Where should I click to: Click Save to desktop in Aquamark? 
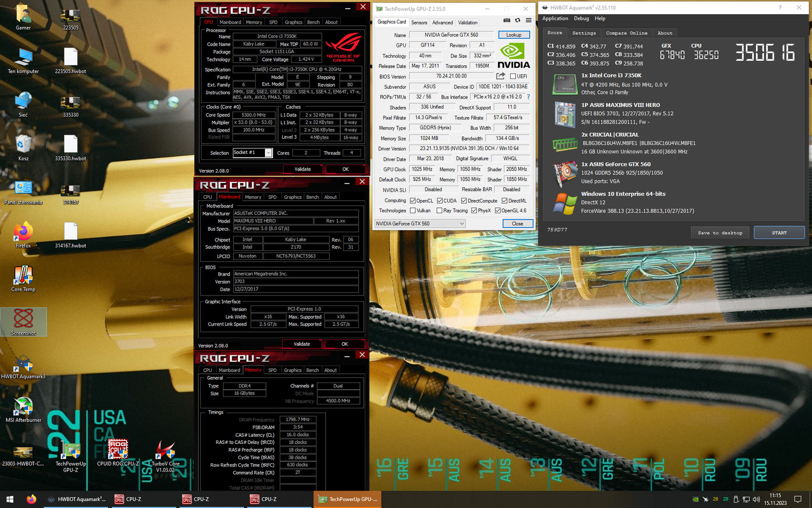[720, 233]
